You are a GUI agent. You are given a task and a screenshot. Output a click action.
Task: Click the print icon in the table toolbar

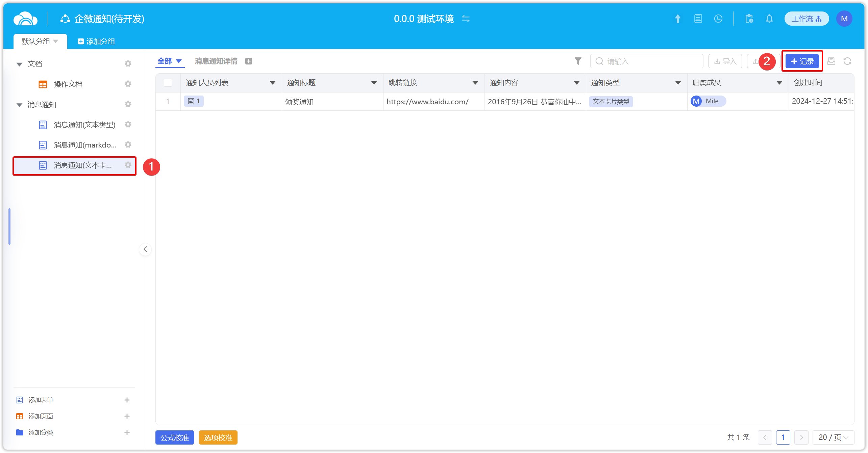[x=832, y=61]
